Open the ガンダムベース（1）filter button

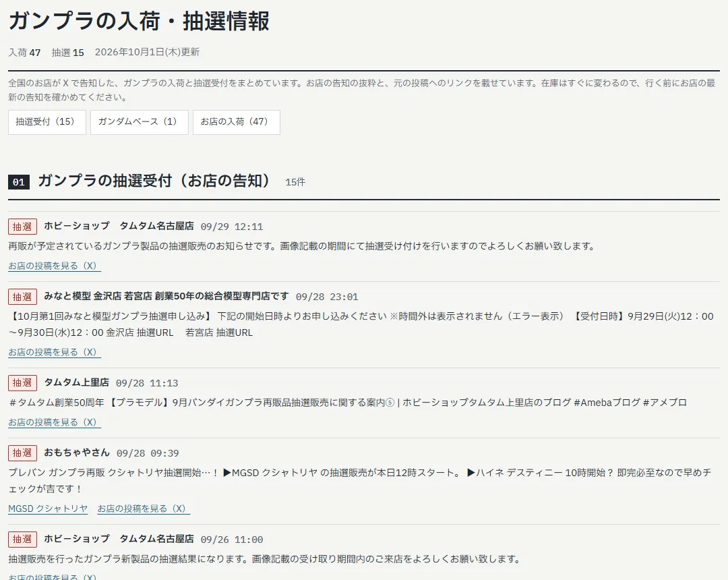[x=140, y=122]
